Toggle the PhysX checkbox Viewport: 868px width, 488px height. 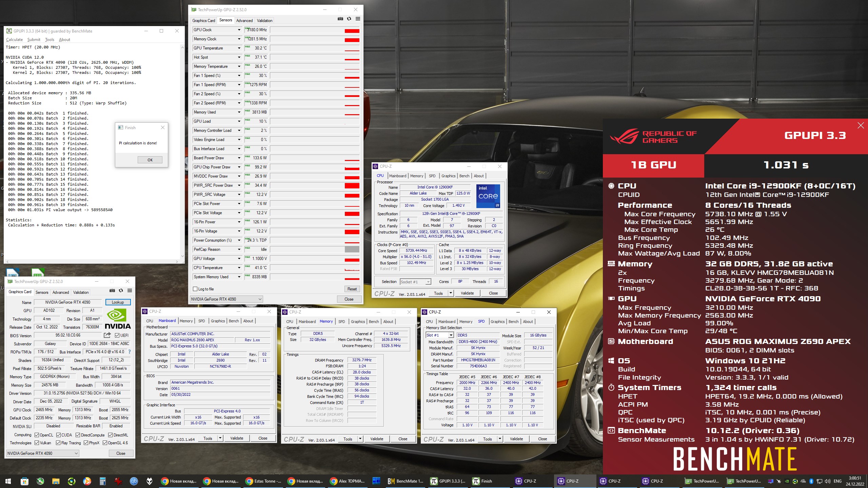click(x=86, y=443)
